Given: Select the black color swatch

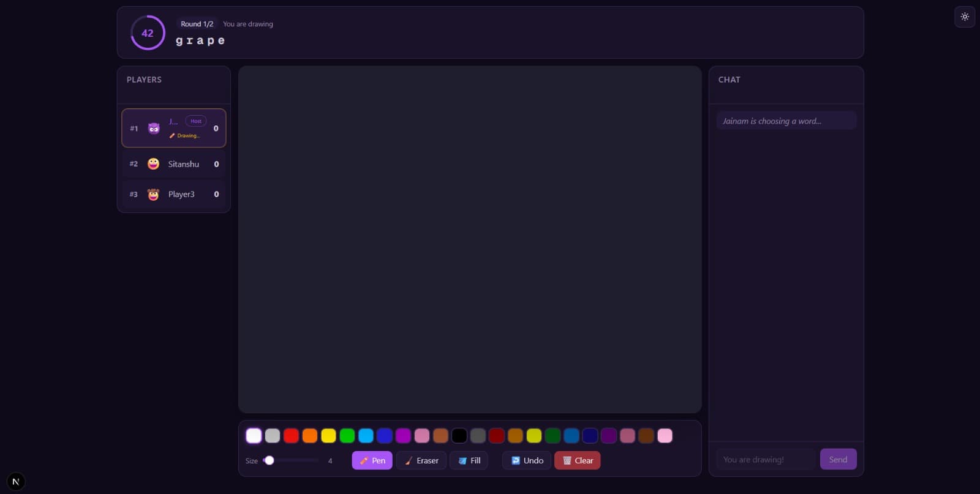Looking at the screenshot, I should click(459, 435).
